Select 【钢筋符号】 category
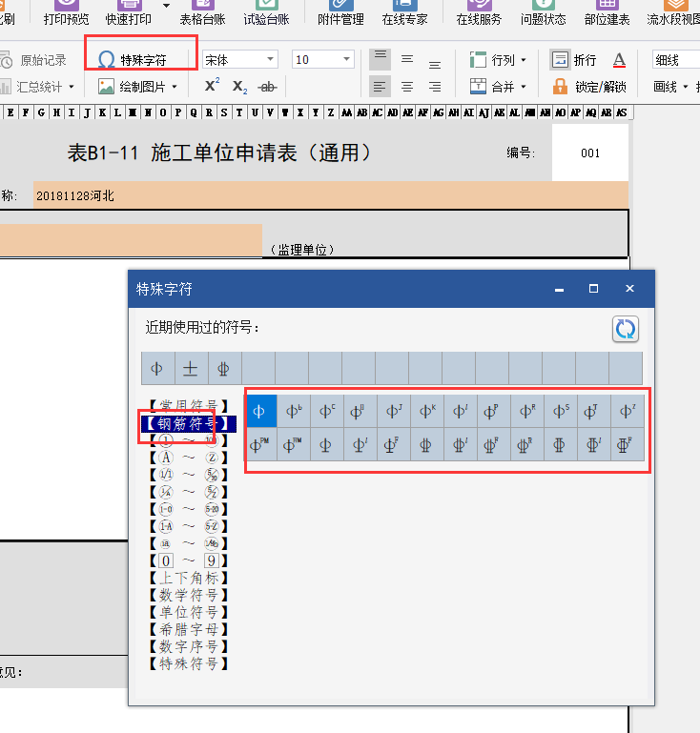 coord(189,423)
